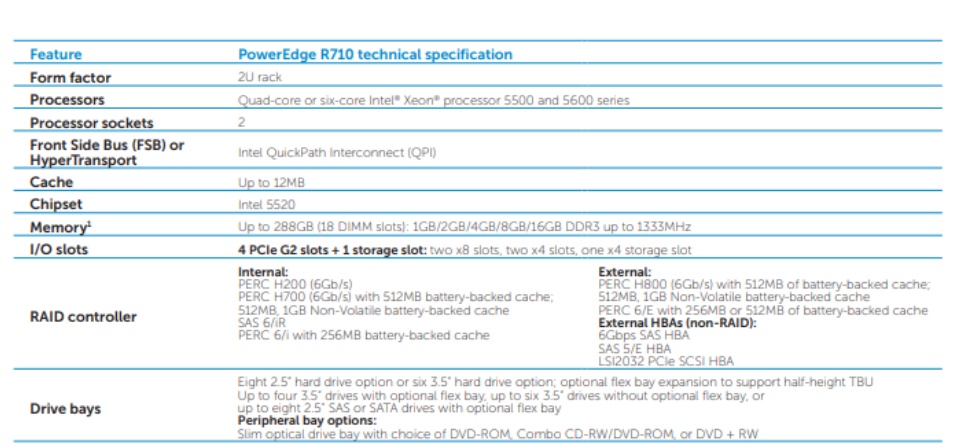This screenshot has width=960, height=448.
Task: Select the 'Form factor' row label
Action: pos(70,78)
